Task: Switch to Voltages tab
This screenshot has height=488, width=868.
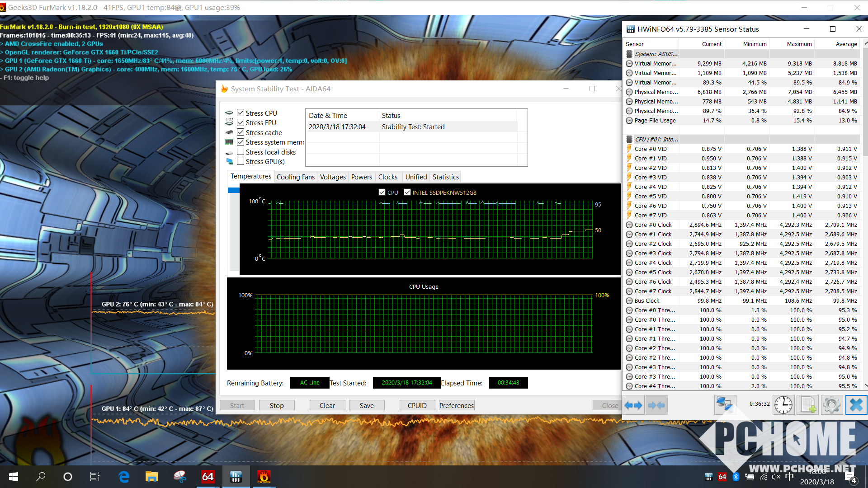Action: (x=333, y=177)
